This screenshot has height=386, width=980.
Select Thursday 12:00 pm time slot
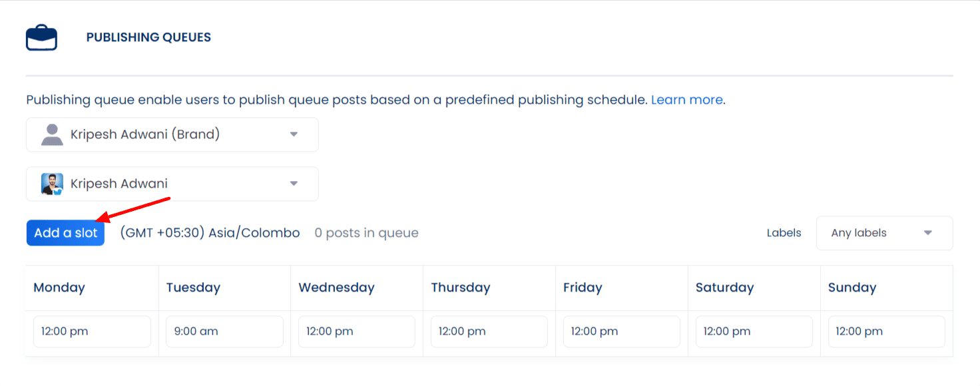[489, 331]
